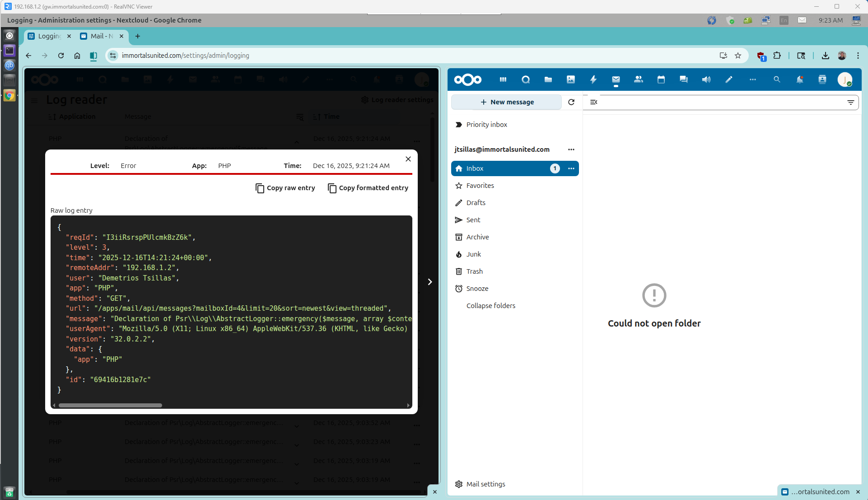Toggle the mail navigation sidebar icon
The height and width of the screenshot is (500, 868).
[x=594, y=102]
